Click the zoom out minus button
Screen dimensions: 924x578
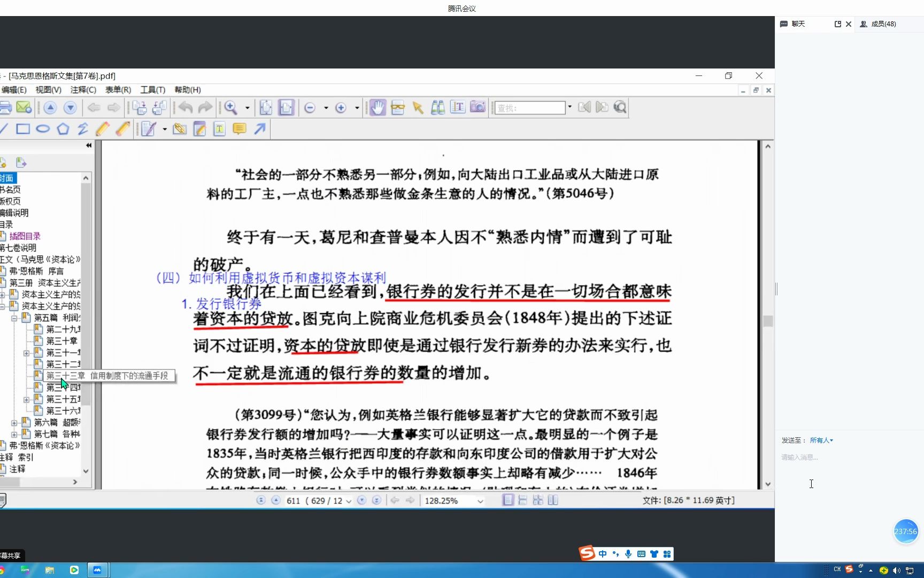point(310,108)
